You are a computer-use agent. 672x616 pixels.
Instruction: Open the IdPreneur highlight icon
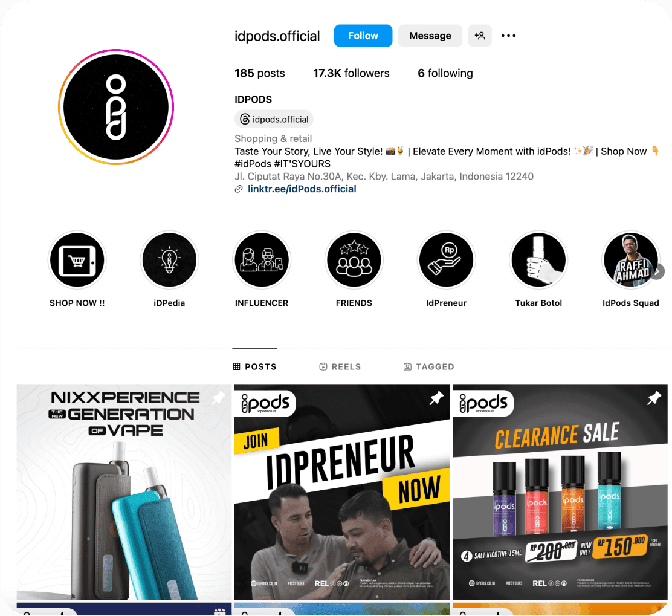point(446,260)
